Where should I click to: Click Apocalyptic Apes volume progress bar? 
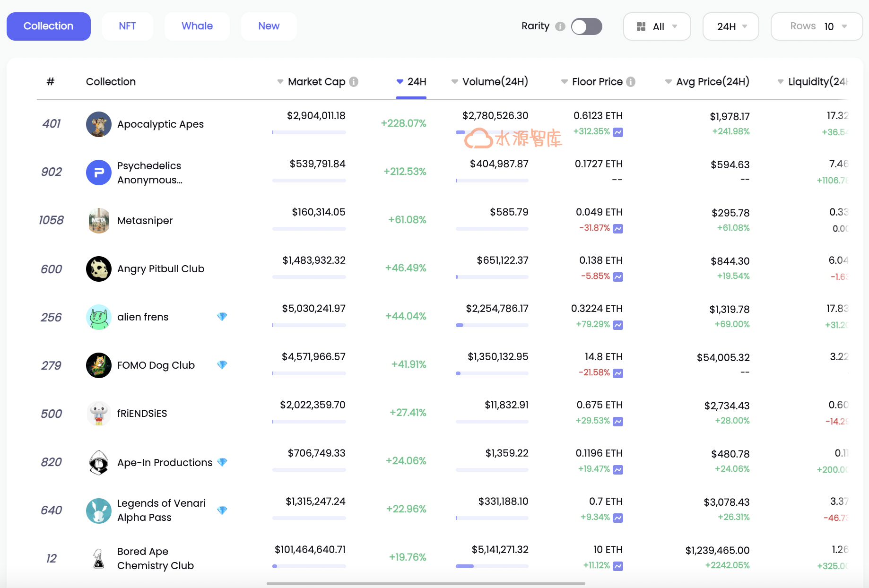click(492, 132)
